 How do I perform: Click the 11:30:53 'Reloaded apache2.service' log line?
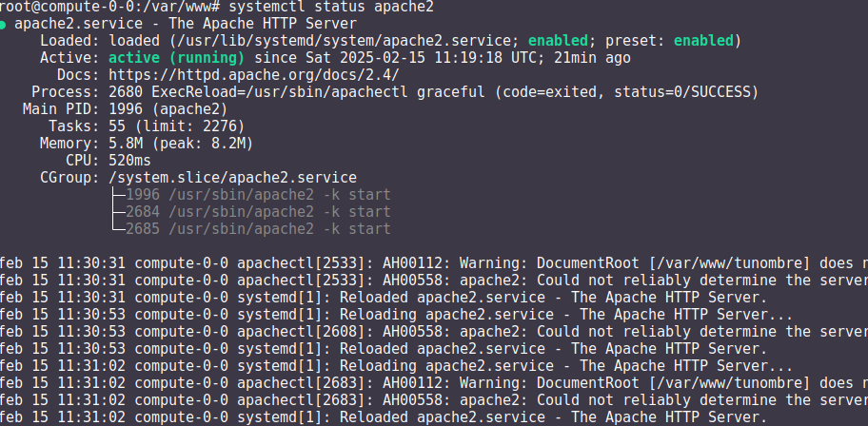click(x=384, y=349)
